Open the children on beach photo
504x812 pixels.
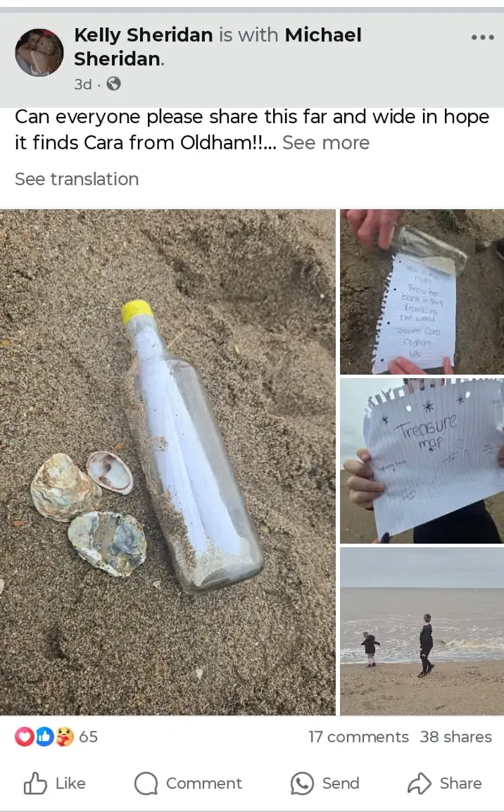click(x=422, y=631)
